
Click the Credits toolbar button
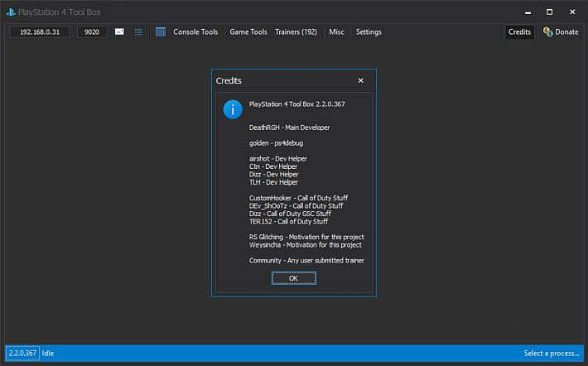[x=519, y=31]
